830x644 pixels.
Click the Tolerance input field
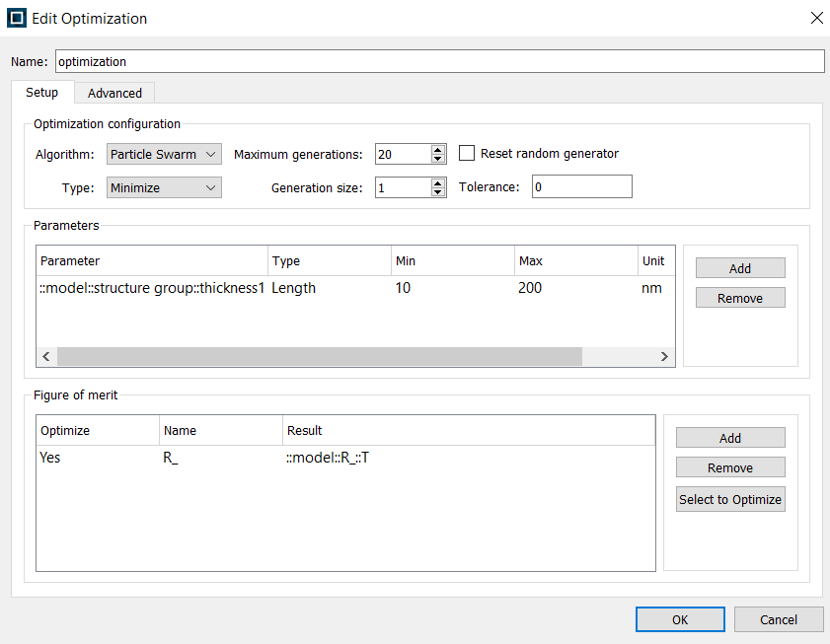tap(581, 186)
